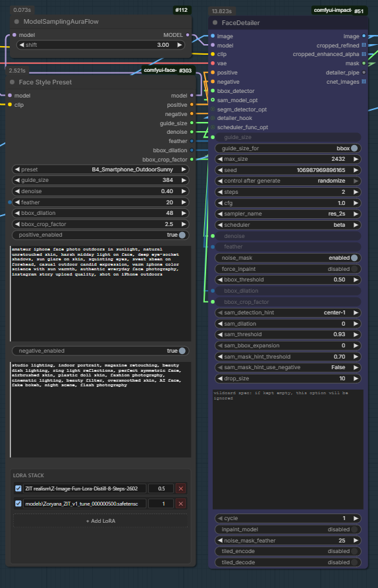Increase the shift value with right arrow

[x=179, y=45]
